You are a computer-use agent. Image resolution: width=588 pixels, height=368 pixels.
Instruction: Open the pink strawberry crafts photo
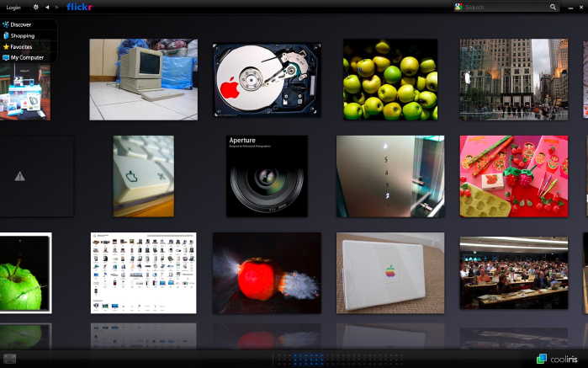point(514,176)
